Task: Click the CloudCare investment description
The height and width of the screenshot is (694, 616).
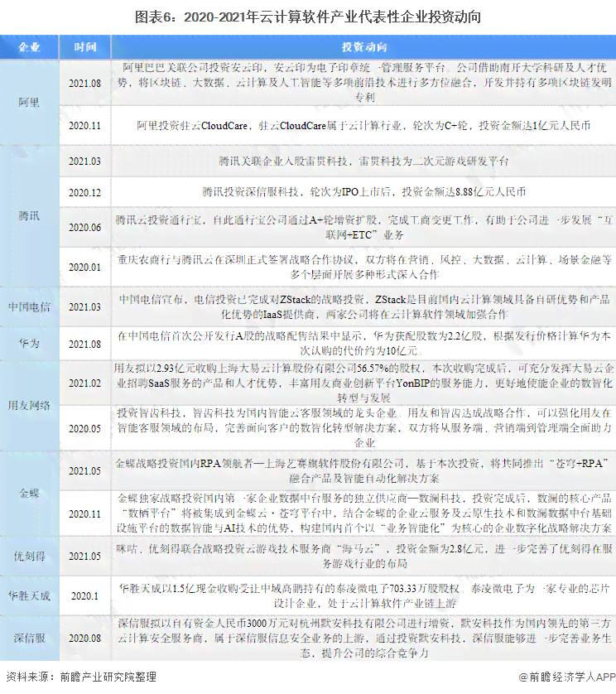Action: coord(363,126)
